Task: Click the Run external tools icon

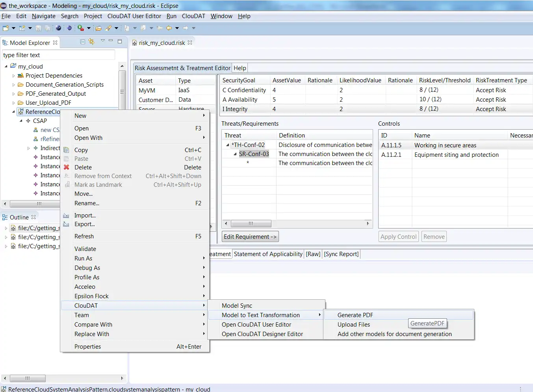Action: point(80,28)
